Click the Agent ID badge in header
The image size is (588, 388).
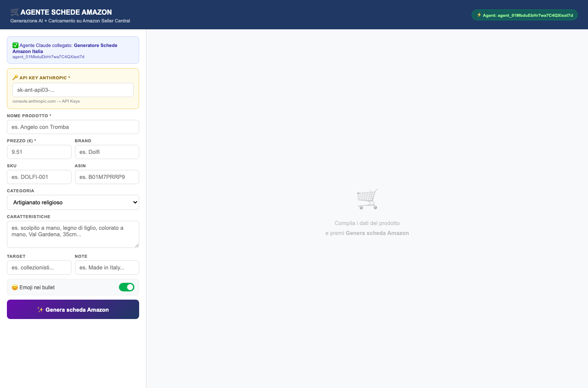(x=525, y=15)
